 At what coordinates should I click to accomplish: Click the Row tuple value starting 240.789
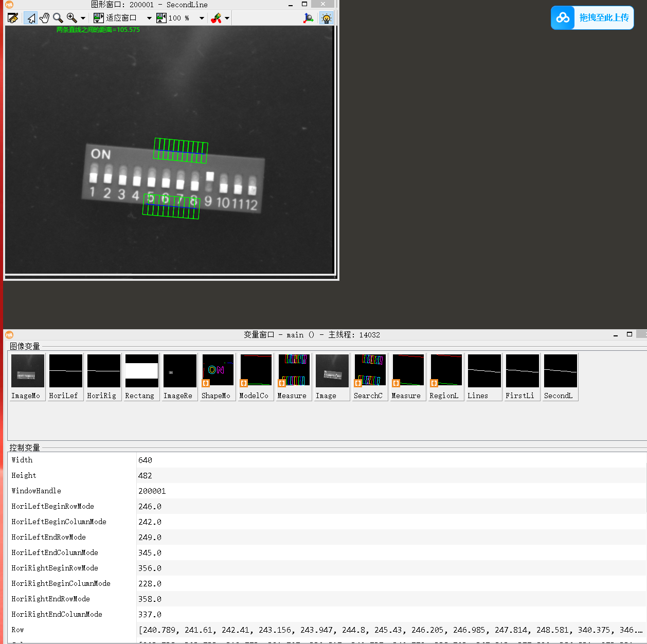pos(390,630)
